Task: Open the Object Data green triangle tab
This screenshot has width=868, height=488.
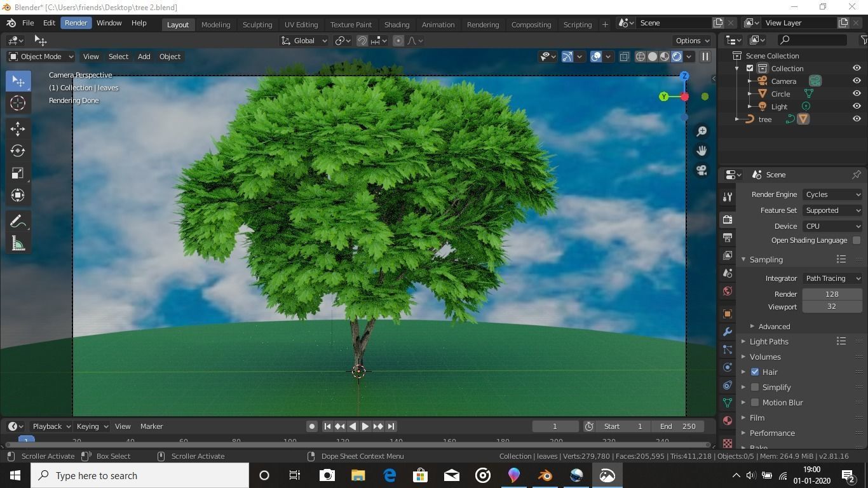Action: pyautogui.click(x=728, y=403)
